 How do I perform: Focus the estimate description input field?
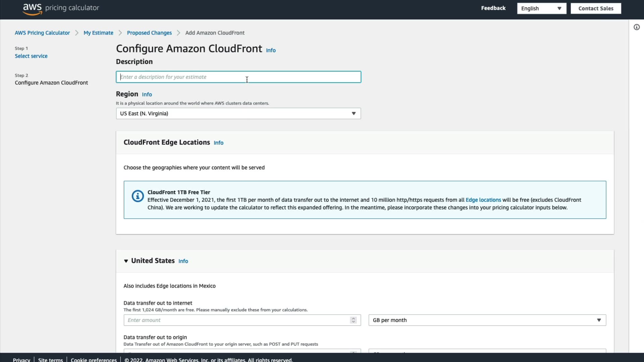coord(238,77)
